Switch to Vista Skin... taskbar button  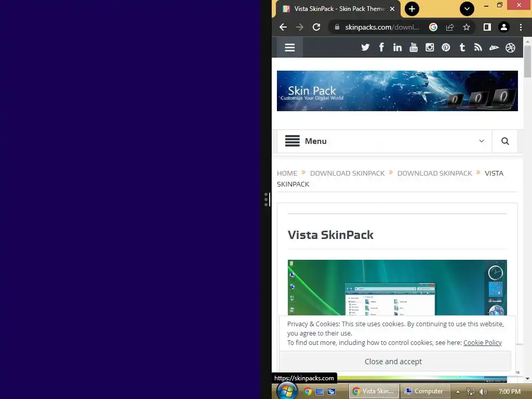[x=374, y=391]
